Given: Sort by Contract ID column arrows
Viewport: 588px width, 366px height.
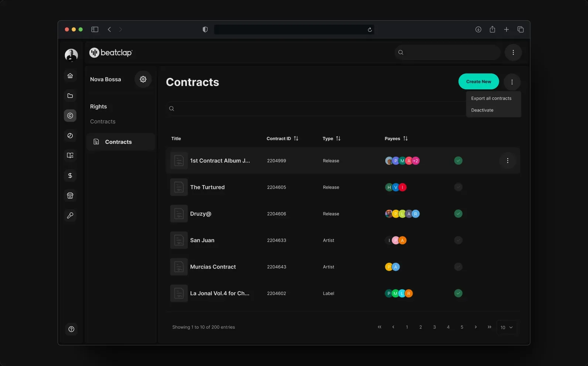Looking at the screenshot, I should [296, 138].
